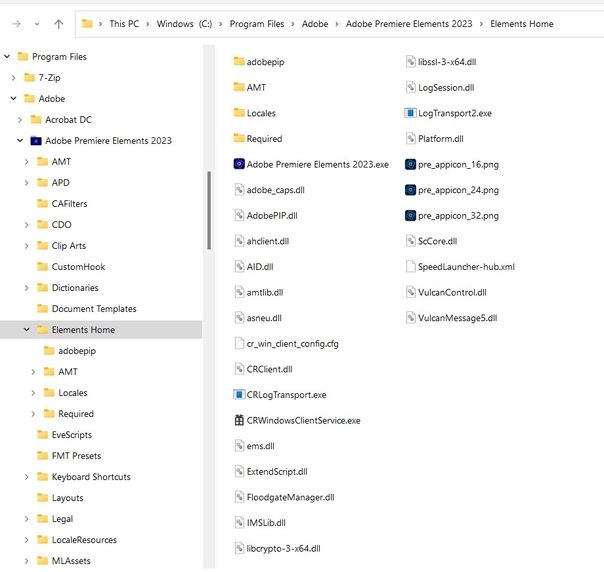This screenshot has width=604, height=572.
Task: Click the CRWindowsClientService.exe icon
Action: pyautogui.click(x=239, y=420)
